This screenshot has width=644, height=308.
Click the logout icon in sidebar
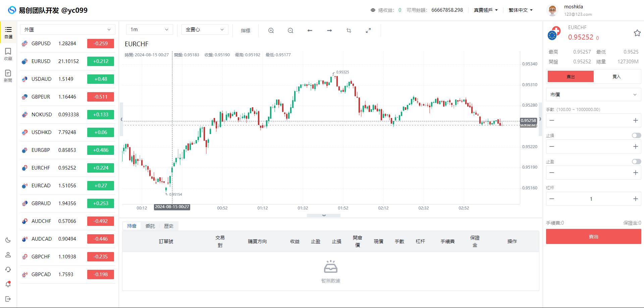(8, 299)
